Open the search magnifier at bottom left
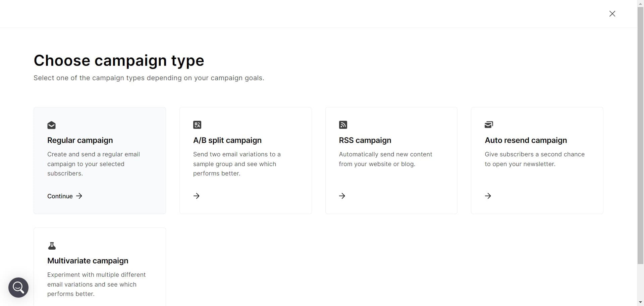Screen dimensions: 644x306 [18, 288]
